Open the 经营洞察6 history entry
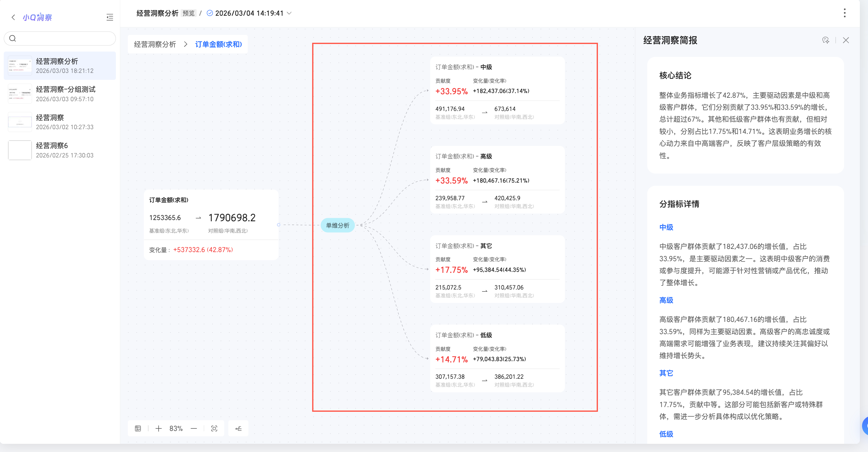The width and height of the screenshot is (868, 452). click(60, 150)
